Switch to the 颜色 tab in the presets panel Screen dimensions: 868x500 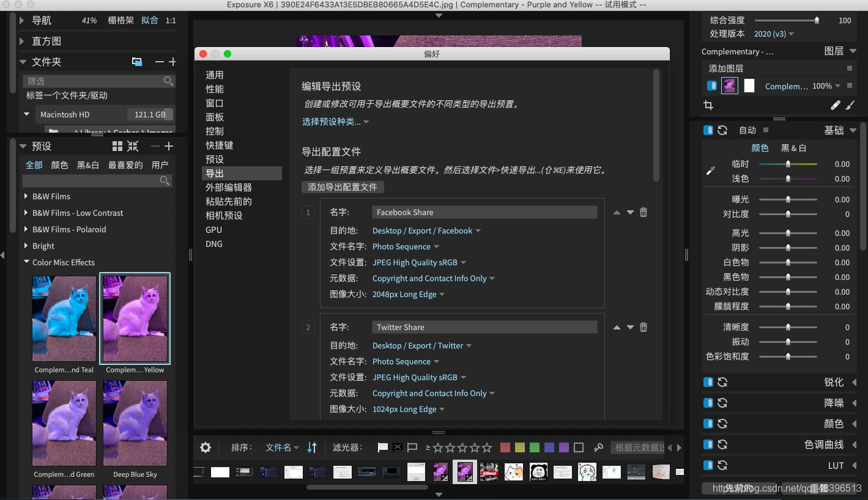pos(59,164)
